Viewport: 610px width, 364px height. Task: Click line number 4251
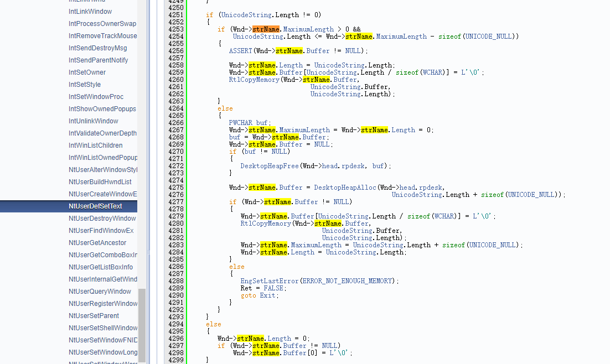tap(176, 15)
